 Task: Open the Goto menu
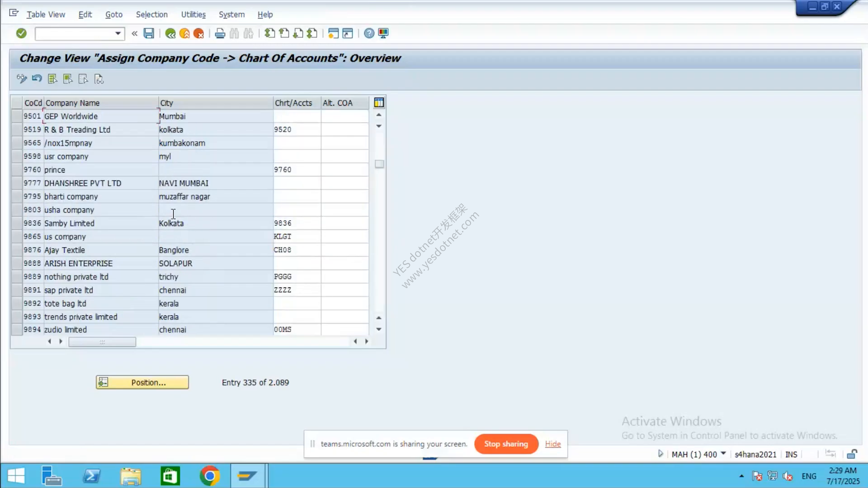point(114,14)
